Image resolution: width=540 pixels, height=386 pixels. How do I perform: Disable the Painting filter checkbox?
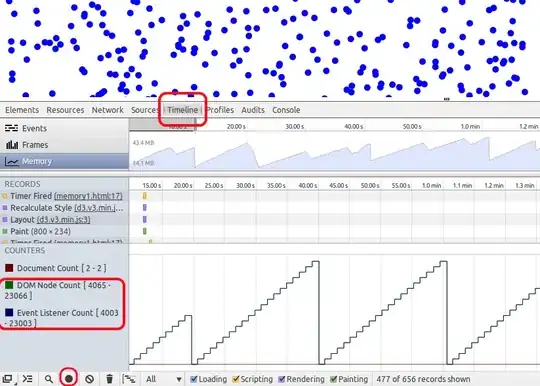333,379
